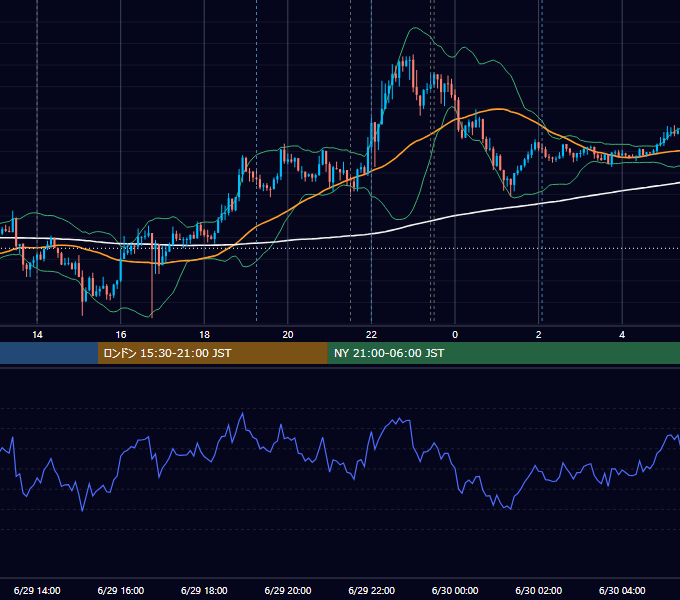Click the "6/30 00:00" date label
The height and width of the screenshot is (600, 680).
coord(455,590)
